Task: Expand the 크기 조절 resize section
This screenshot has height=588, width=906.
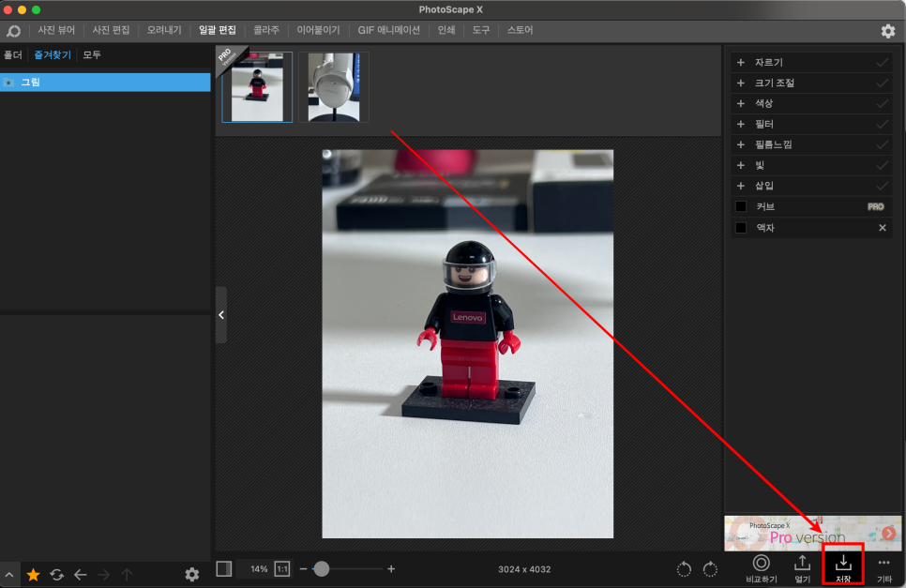Action: click(741, 83)
